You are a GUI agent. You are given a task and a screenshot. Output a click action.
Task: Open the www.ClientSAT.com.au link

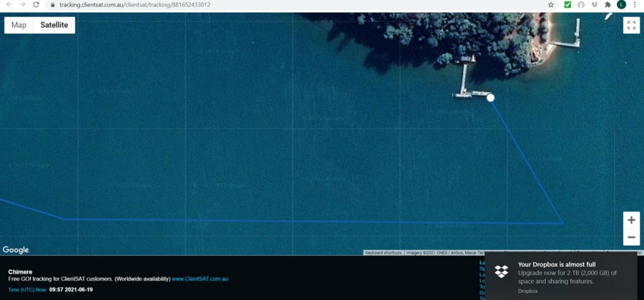coord(199,279)
